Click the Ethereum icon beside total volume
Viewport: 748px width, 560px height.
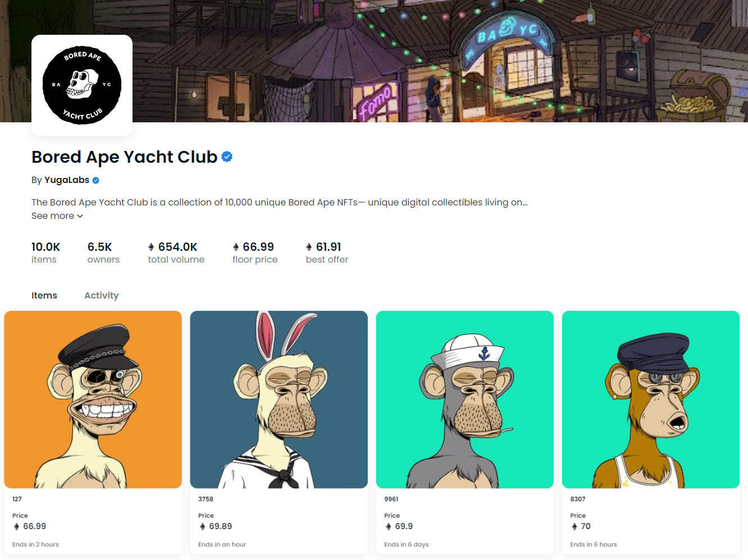pos(151,247)
